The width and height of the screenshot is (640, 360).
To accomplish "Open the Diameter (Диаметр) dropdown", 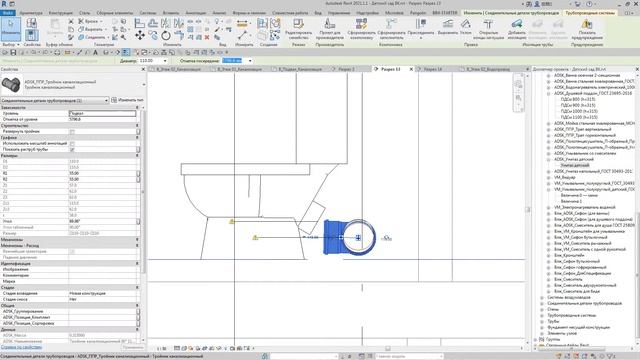I will (x=165, y=61).
